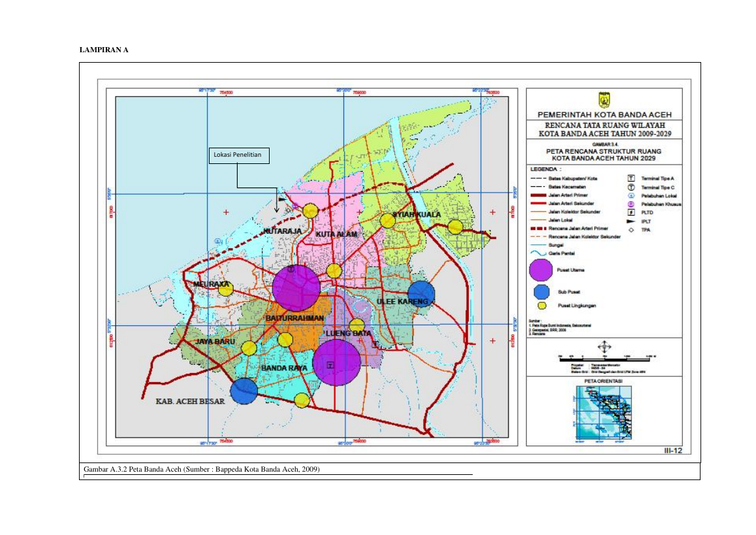This screenshot has width=756, height=535.
Task: Select the Pelabuhan Lokal legend symbol
Action: tap(631, 196)
